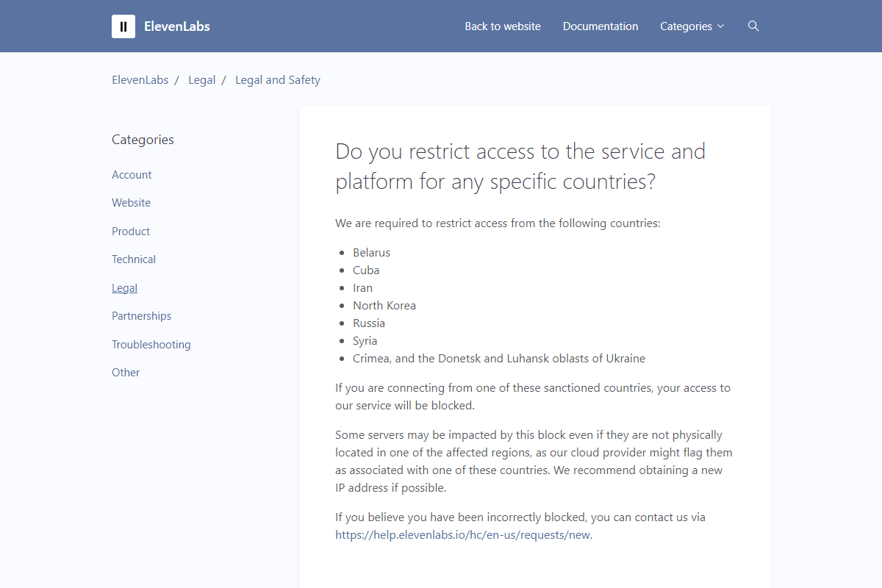Open Partnerships category in sidebar

click(141, 316)
